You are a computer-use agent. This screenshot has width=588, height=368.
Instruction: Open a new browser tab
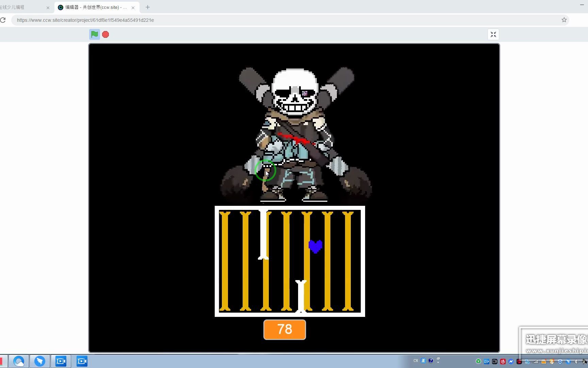click(148, 7)
